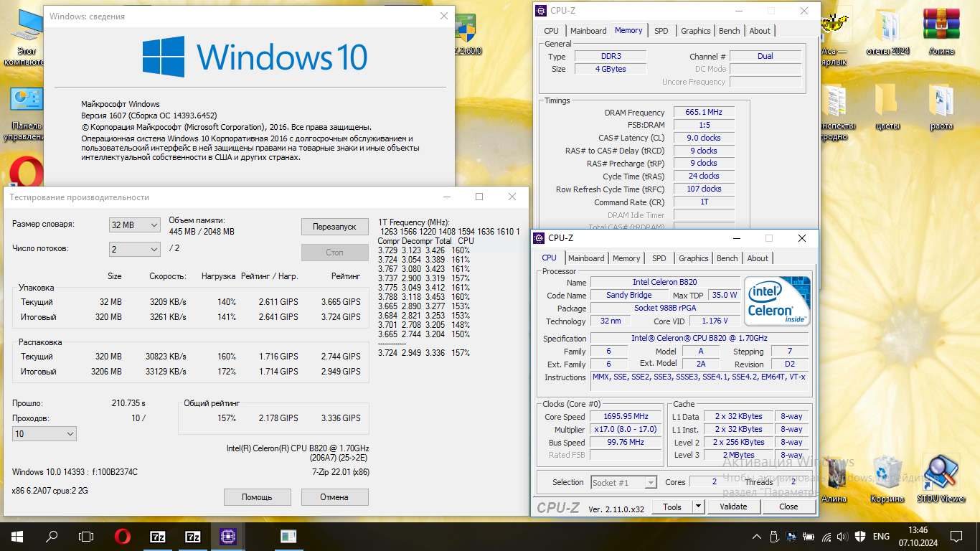
Task: Activate CPU-Z chip icon on taskbar
Action: 228,536
